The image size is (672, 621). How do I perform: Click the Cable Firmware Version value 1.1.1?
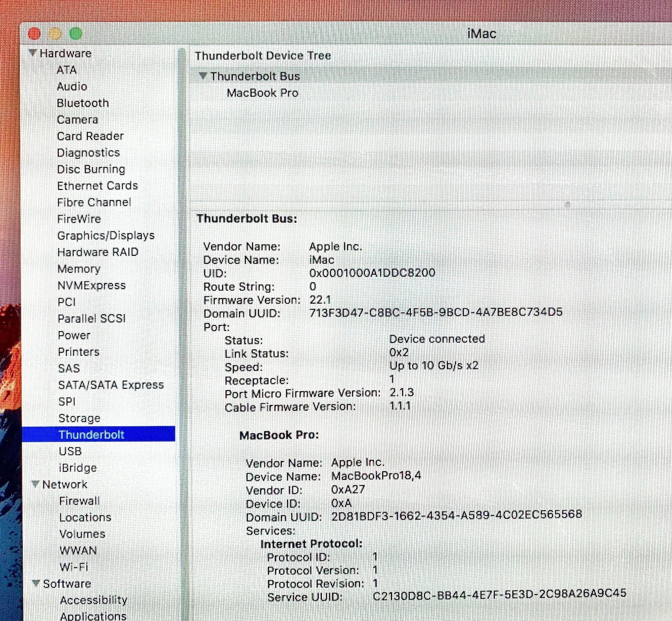tap(400, 406)
